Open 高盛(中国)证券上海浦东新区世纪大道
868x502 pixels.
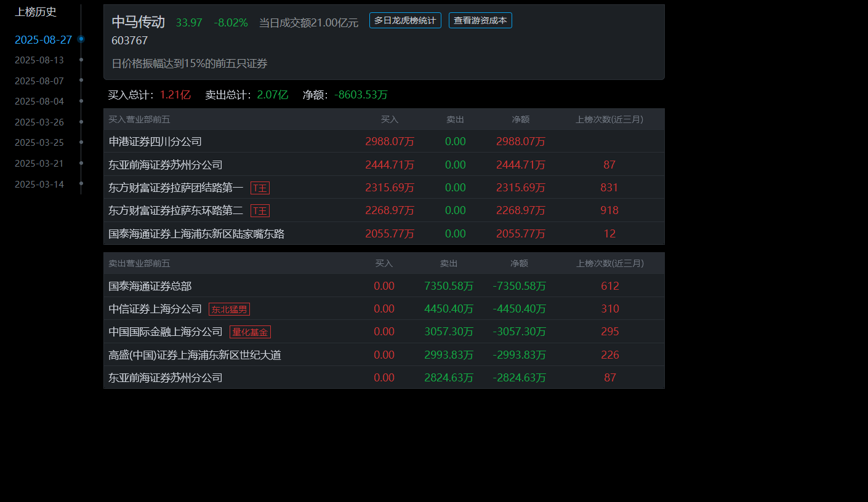point(195,355)
